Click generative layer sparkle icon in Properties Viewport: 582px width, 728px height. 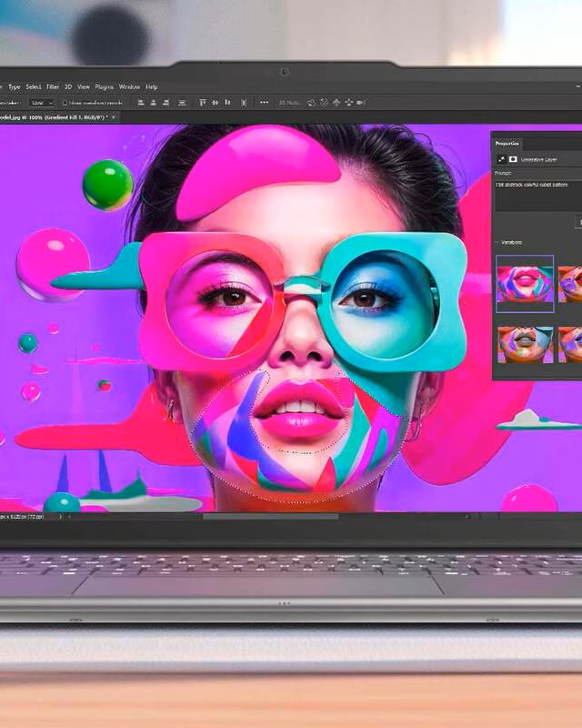pos(501,159)
